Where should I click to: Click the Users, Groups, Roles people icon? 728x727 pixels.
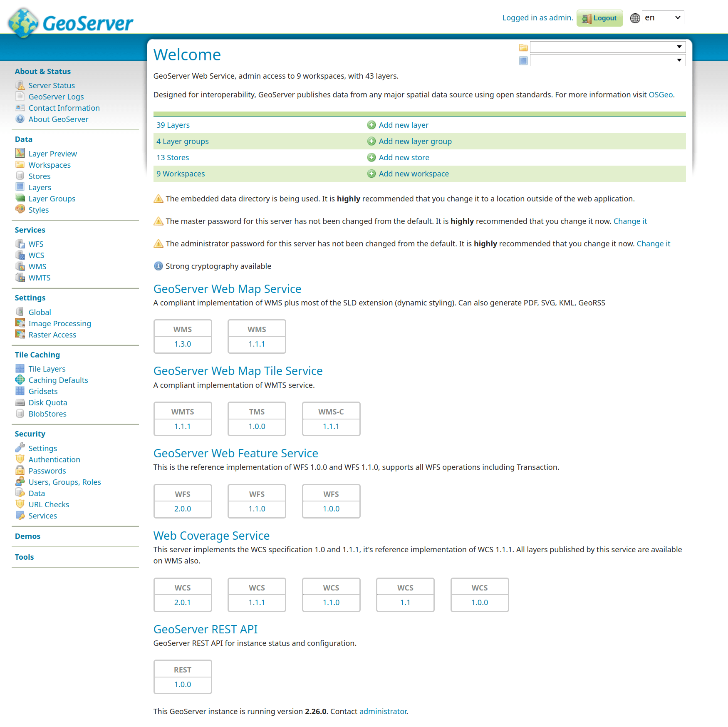tap(20, 481)
